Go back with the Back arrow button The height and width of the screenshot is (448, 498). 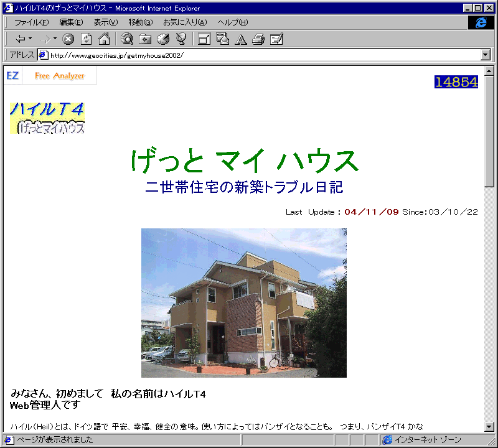click(x=21, y=39)
